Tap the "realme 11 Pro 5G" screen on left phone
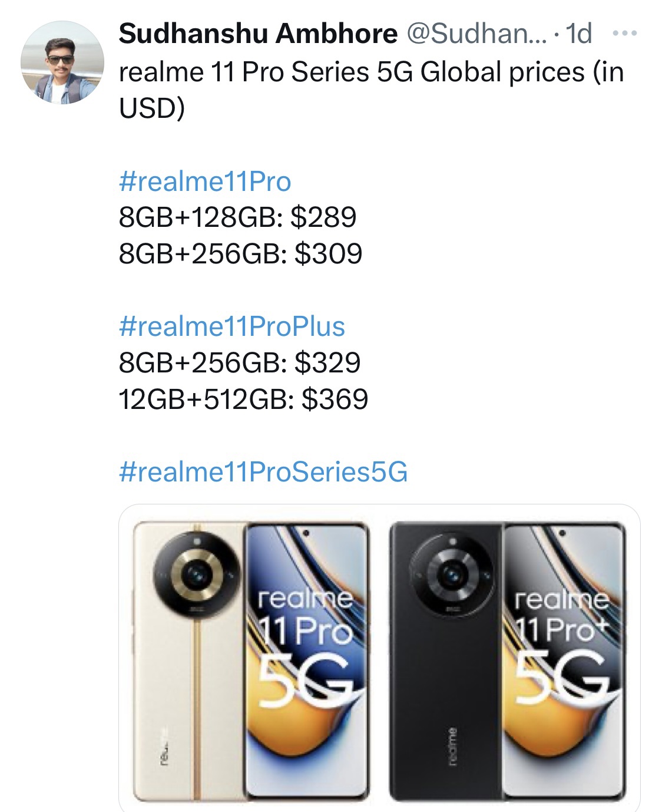The height and width of the screenshot is (812, 662). [x=307, y=661]
